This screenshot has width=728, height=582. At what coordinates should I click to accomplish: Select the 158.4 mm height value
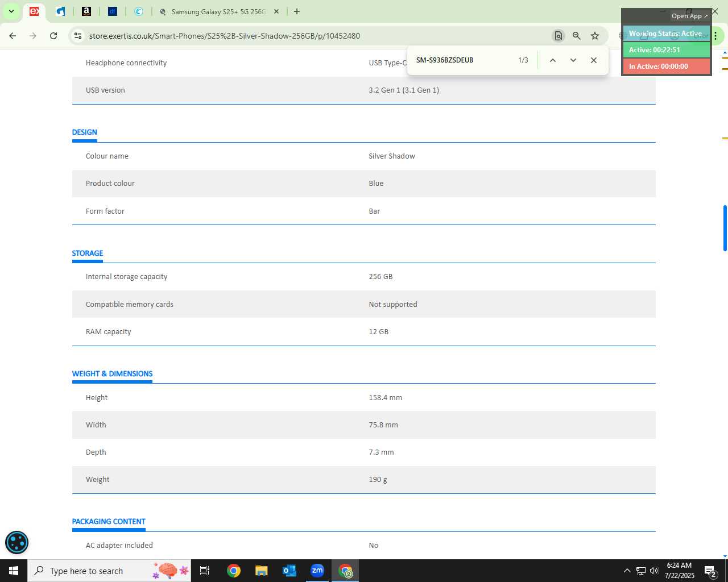pyautogui.click(x=386, y=398)
